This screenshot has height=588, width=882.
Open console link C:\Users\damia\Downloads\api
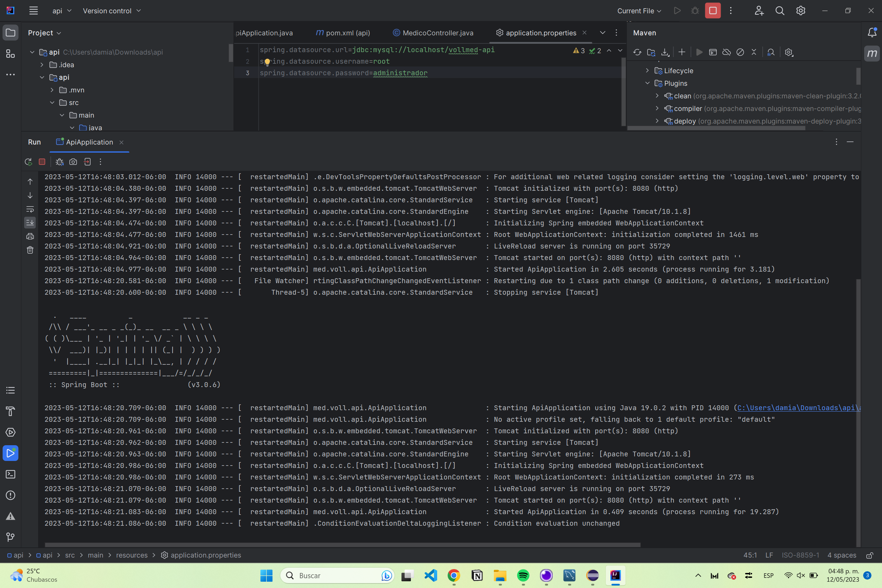click(x=798, y=408)
